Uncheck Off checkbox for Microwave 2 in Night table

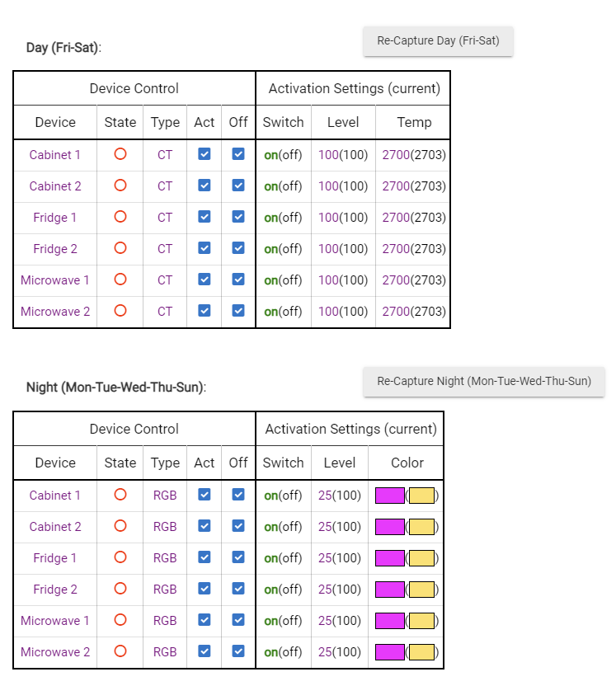pos(238,651)
